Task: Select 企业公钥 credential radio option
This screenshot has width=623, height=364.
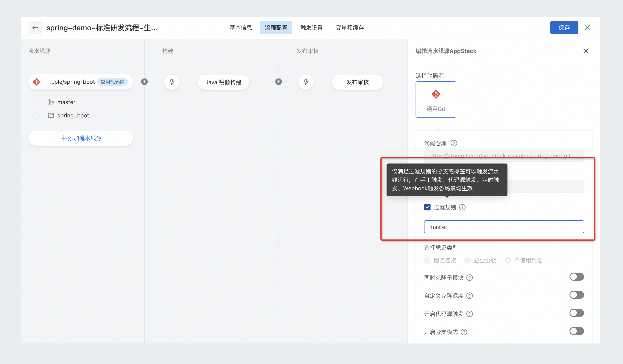Action: pyautogui.click(x=468, y=260)
